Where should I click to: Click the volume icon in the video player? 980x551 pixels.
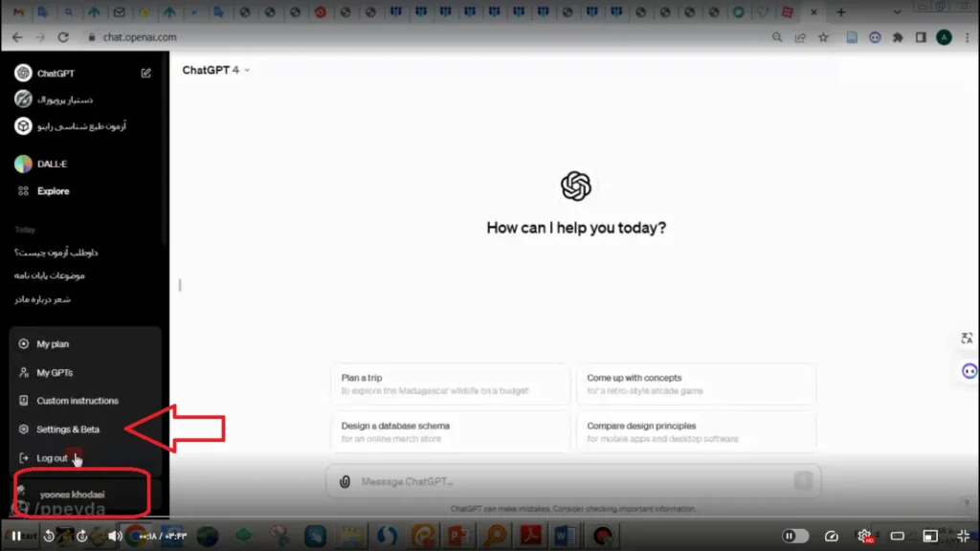pyautogui.click(x=115, y=536)
